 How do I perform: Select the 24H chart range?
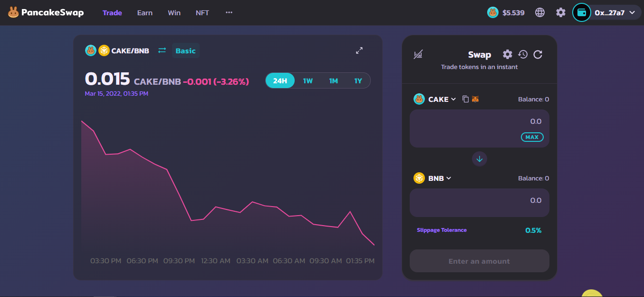280,81
